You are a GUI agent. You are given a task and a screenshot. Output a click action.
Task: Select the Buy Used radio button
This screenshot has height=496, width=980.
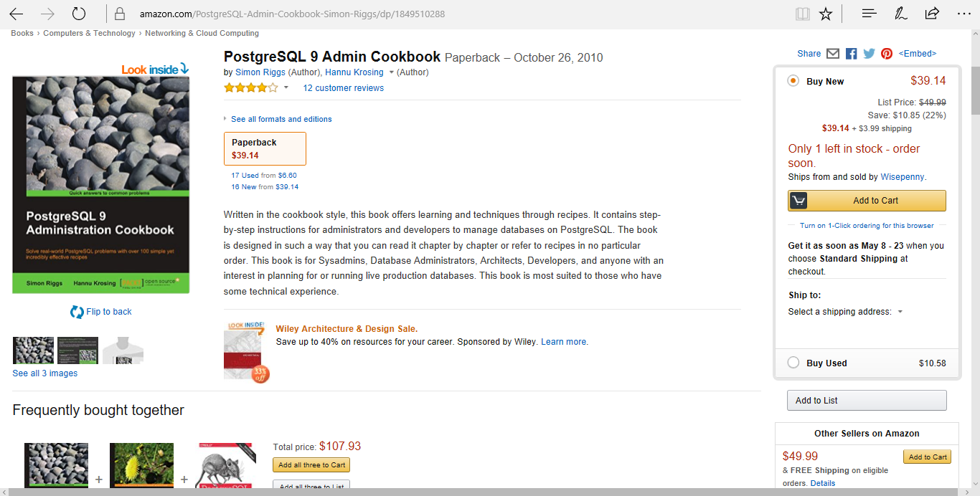[x=793, y=363]
